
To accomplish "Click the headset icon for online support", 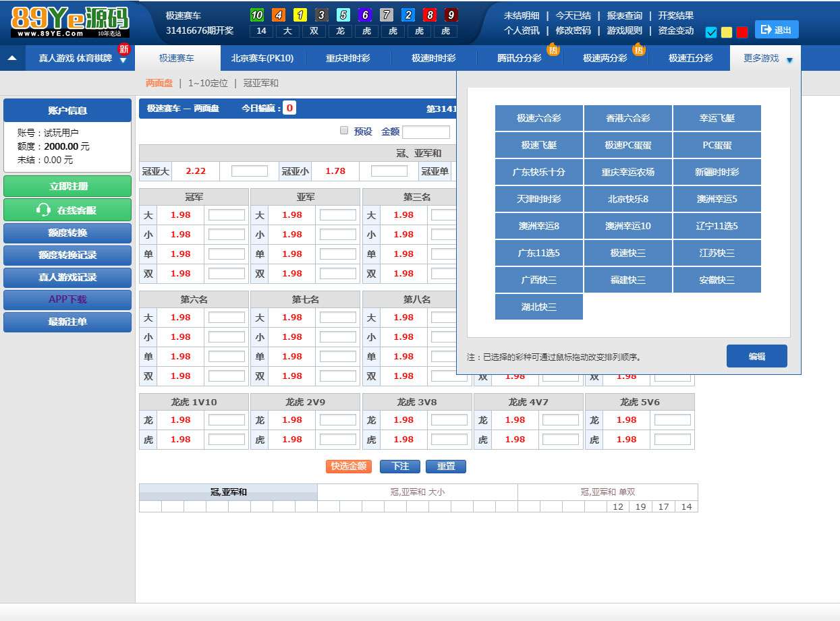I will 43,210.
